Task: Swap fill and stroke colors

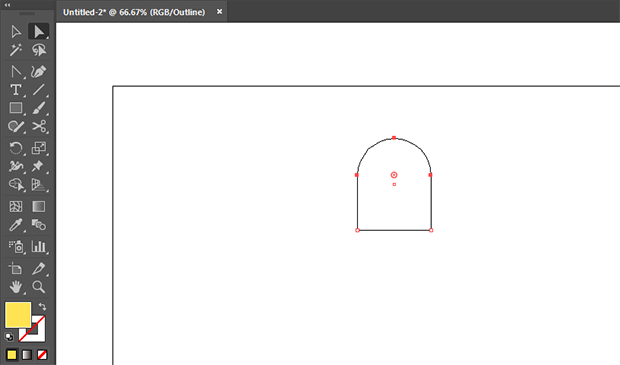Action: coord(42,306)
